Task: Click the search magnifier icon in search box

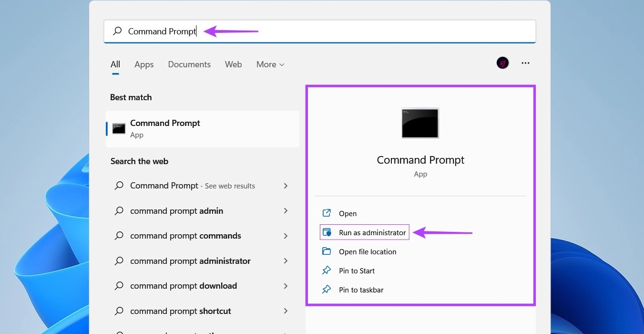Action: (x=117, y=31)
